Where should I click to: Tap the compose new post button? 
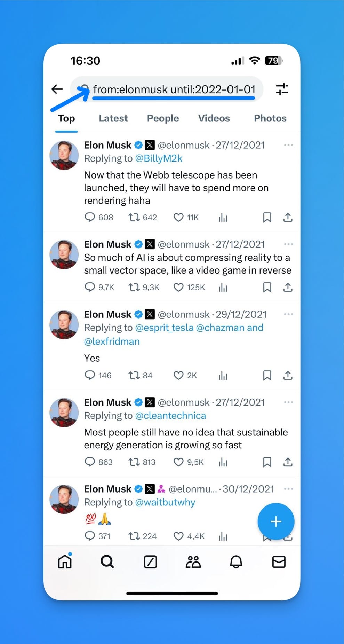(276, 521)
